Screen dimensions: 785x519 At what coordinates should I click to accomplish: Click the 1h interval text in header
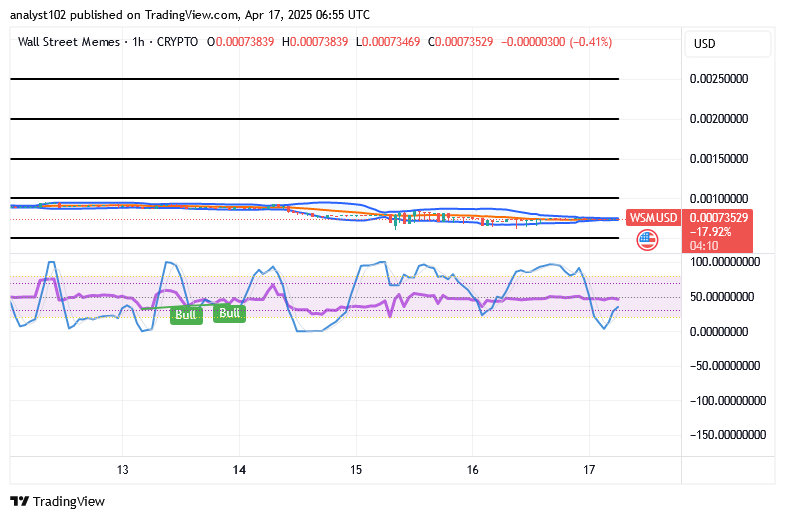[138, 42]
